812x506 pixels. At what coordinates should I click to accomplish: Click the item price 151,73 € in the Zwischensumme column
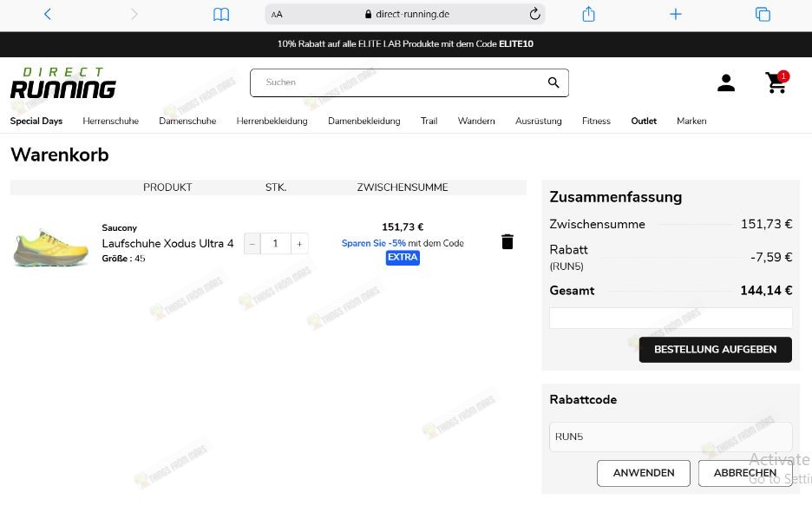[x=403, y=227]
